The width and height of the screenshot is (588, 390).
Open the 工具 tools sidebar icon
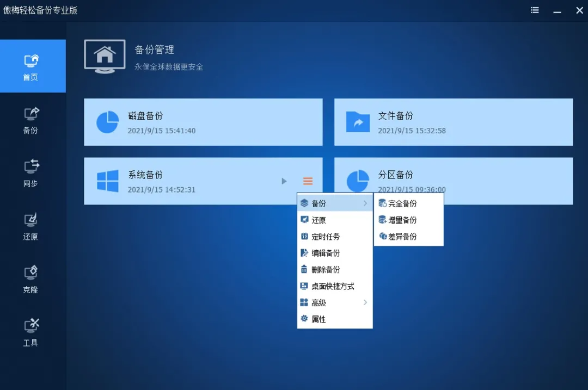coord(31,325)
